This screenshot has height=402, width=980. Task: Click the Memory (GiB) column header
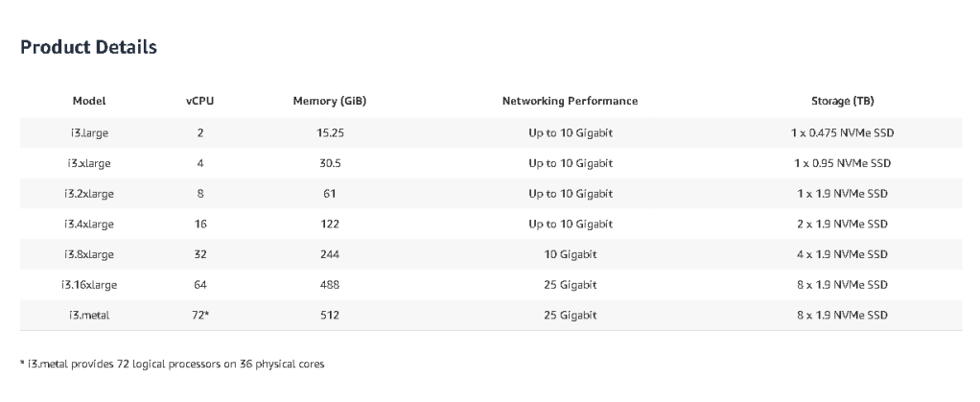coord(330,101)
